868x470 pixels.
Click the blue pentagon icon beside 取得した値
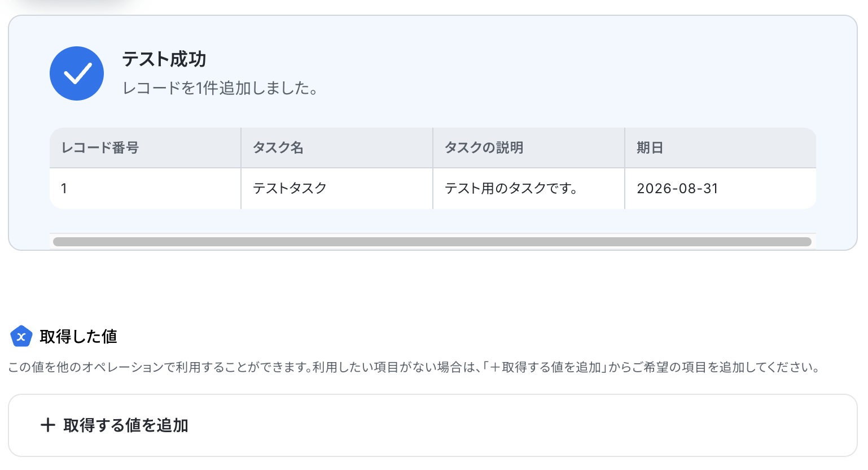tap(21, 336)
